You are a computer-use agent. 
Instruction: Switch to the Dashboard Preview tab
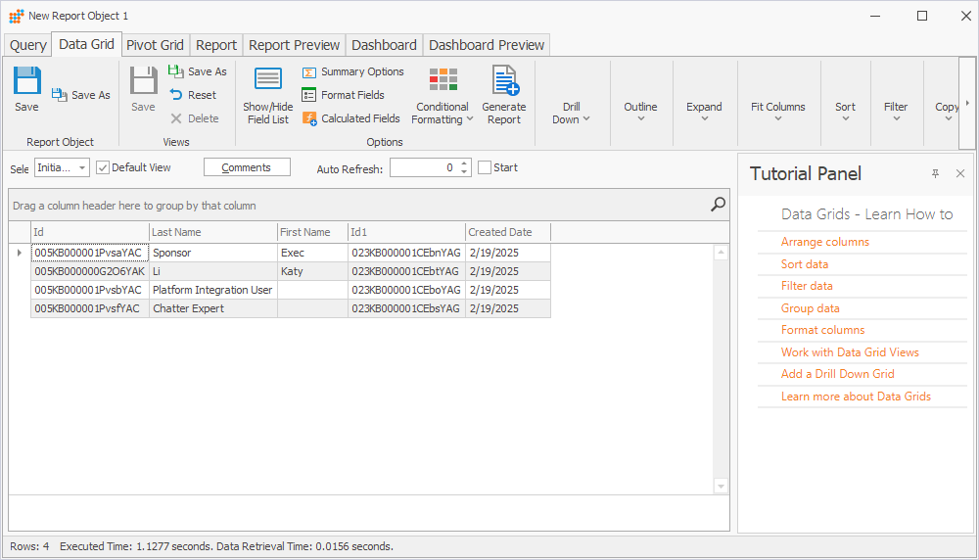487,45
